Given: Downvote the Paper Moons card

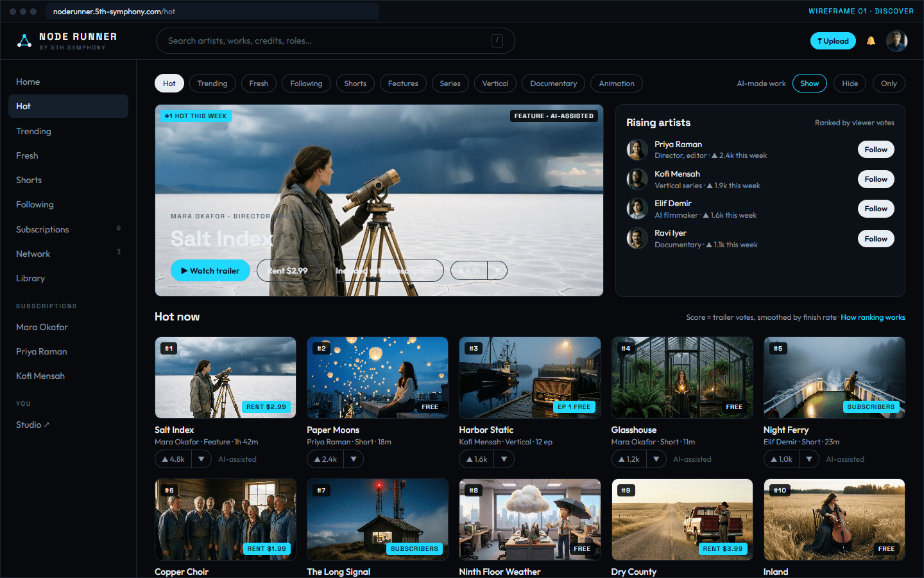Looking at the screenshot, I should tap(354, 459).
